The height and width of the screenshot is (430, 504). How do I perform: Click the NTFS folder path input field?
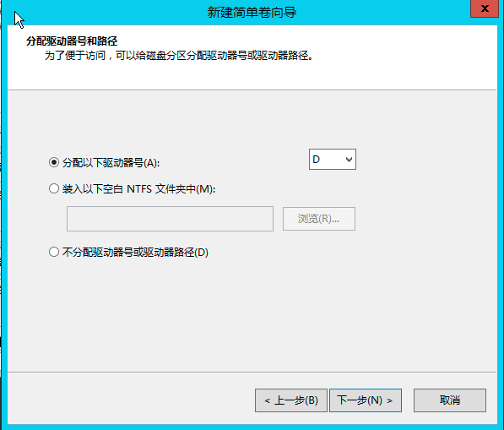coord(170,219)
